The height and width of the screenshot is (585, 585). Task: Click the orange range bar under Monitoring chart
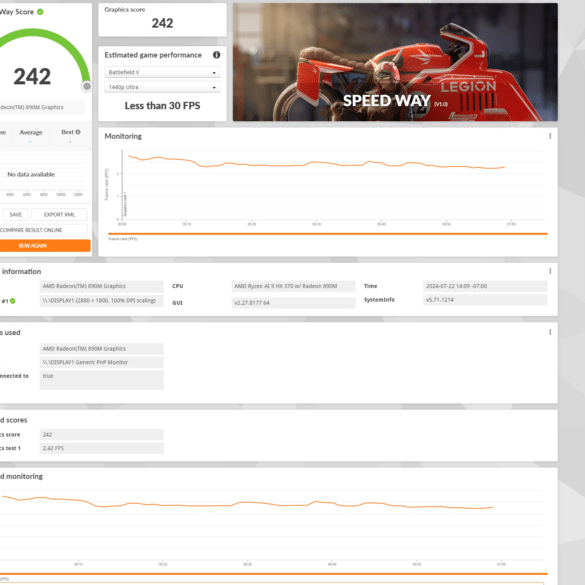click(328, 234)
